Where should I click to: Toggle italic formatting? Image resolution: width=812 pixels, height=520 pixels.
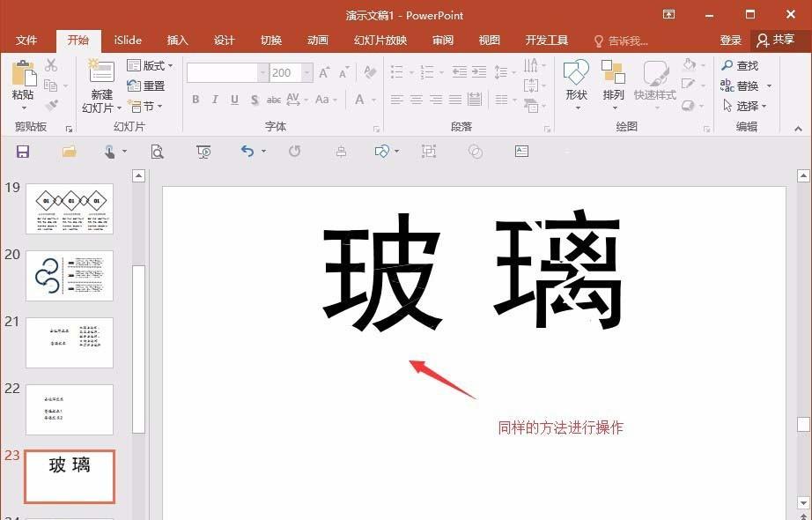tap(215, 100)
